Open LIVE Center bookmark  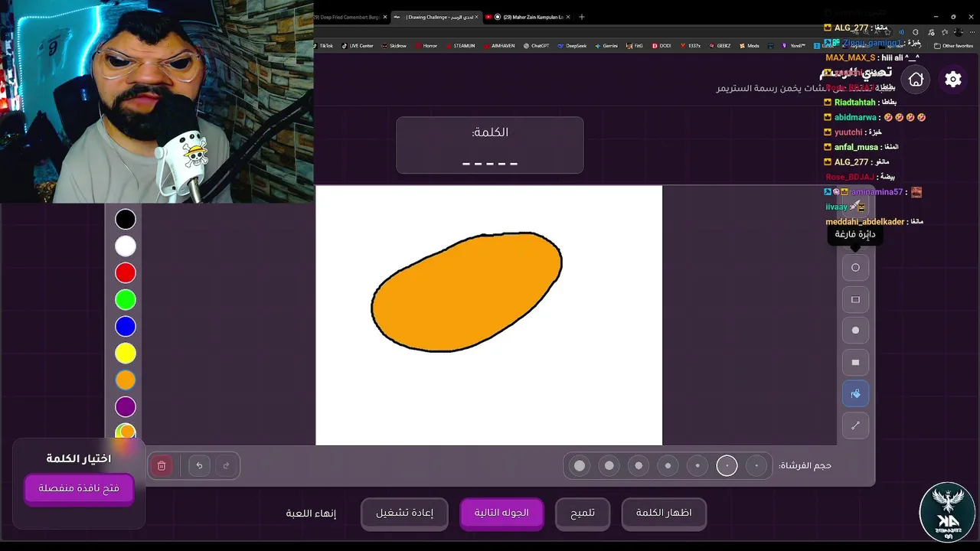tap(358, 46)
